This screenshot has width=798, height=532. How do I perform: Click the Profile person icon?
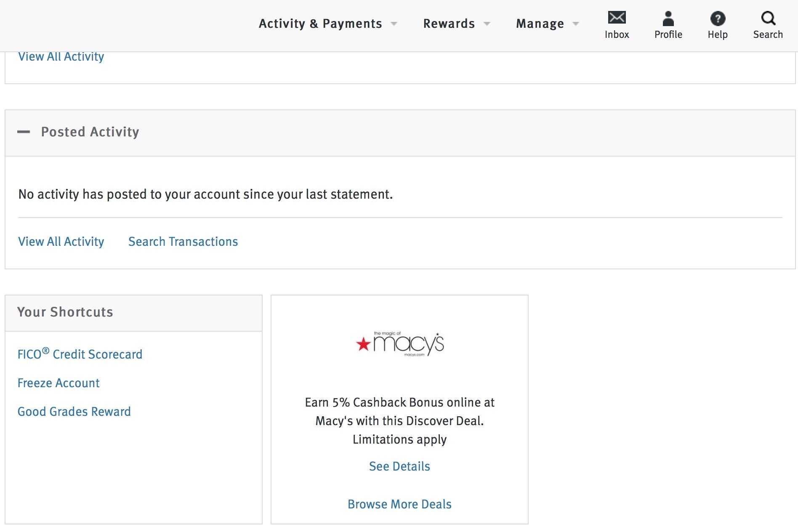pos(668,19)
